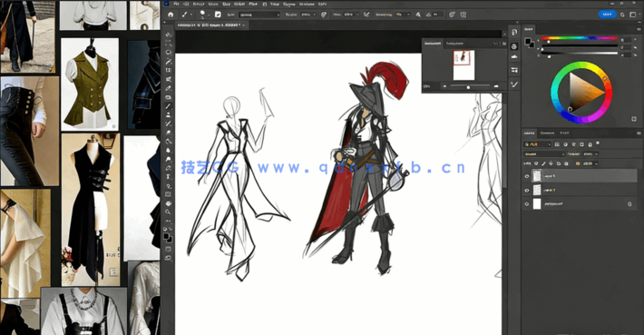Open the Brush Settings panel toggle icon
Screen dimensions: 644x335
pos(218,15)
